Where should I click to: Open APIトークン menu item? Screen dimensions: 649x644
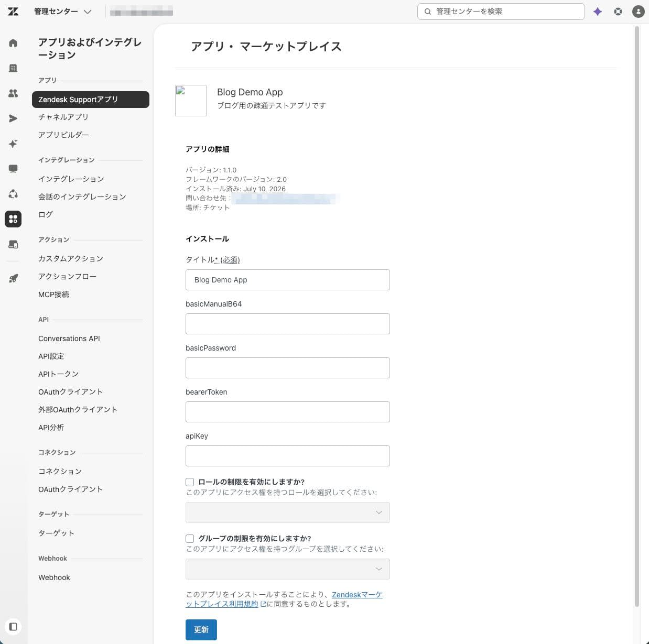pyautogui.click(x=59, y=374)
